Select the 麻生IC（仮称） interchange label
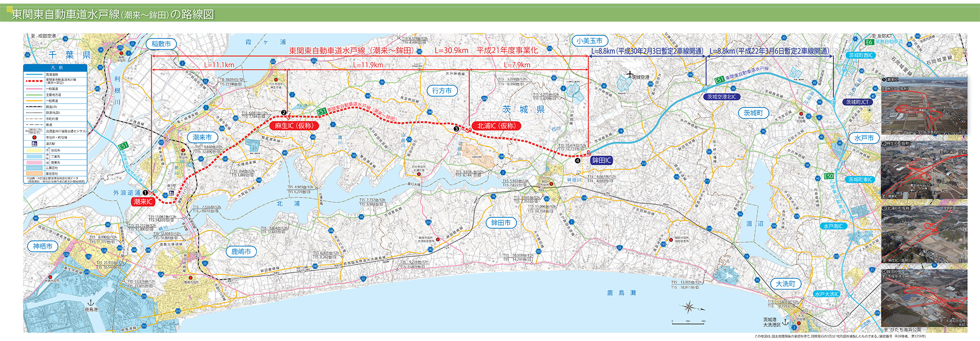Image resolution: width=980 pixels, height=341 pixels. pyautogui.click(x=294, y=126)
